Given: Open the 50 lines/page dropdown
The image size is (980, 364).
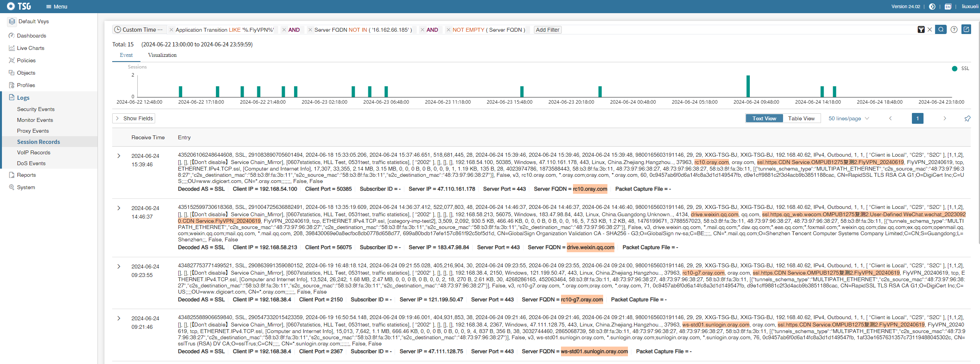Looking at the screenshot, I should (848, 118).
